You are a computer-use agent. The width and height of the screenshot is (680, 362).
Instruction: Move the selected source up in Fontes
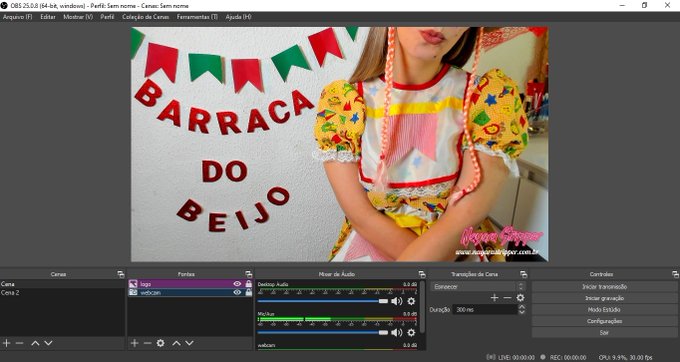(176, 343)
